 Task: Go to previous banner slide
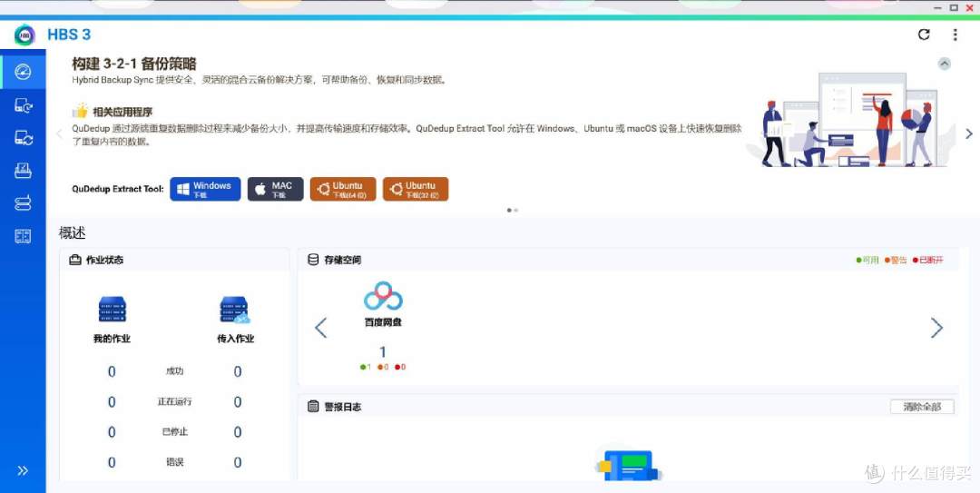(60, 133)
